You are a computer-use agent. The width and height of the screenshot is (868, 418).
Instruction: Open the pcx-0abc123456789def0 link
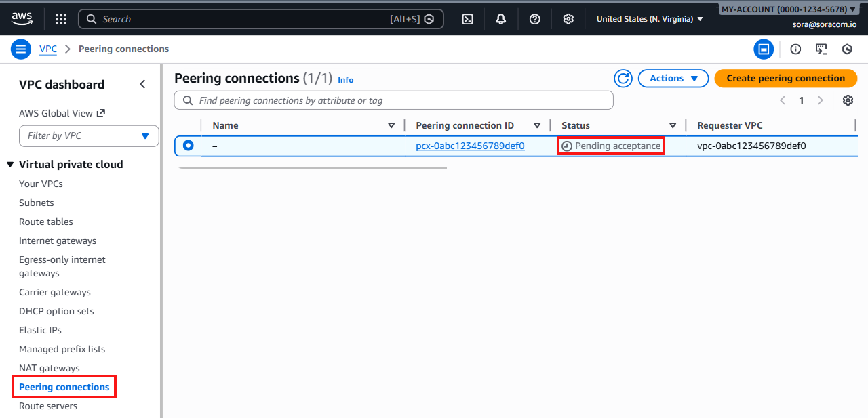(x=470, y=145)
